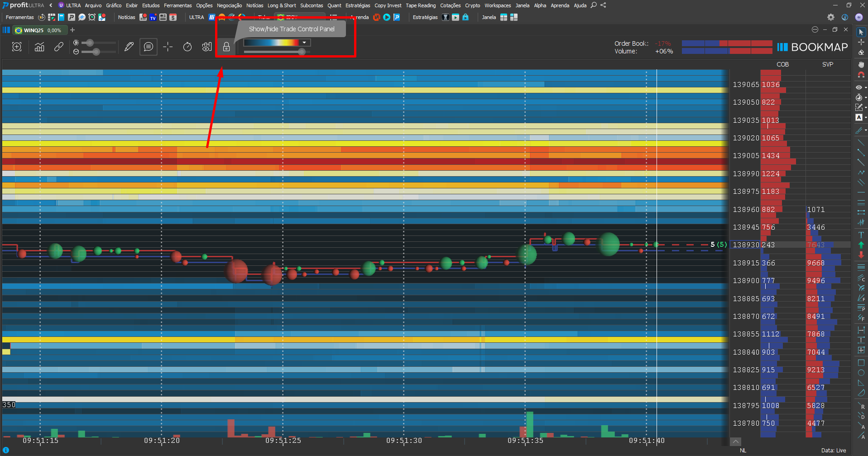Screen dimensions: 868x456
Task: Expand the edit selection tool dropdown
Action: [x=866, y=107]
